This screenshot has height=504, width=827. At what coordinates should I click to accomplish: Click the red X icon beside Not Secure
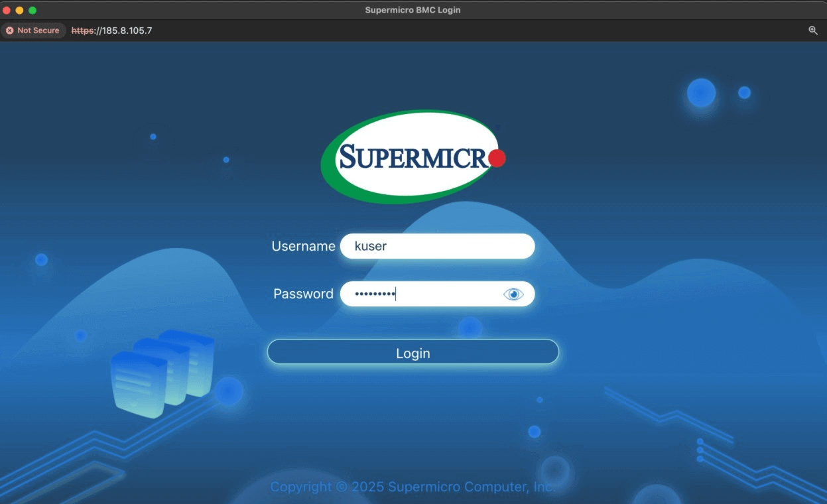10,31
